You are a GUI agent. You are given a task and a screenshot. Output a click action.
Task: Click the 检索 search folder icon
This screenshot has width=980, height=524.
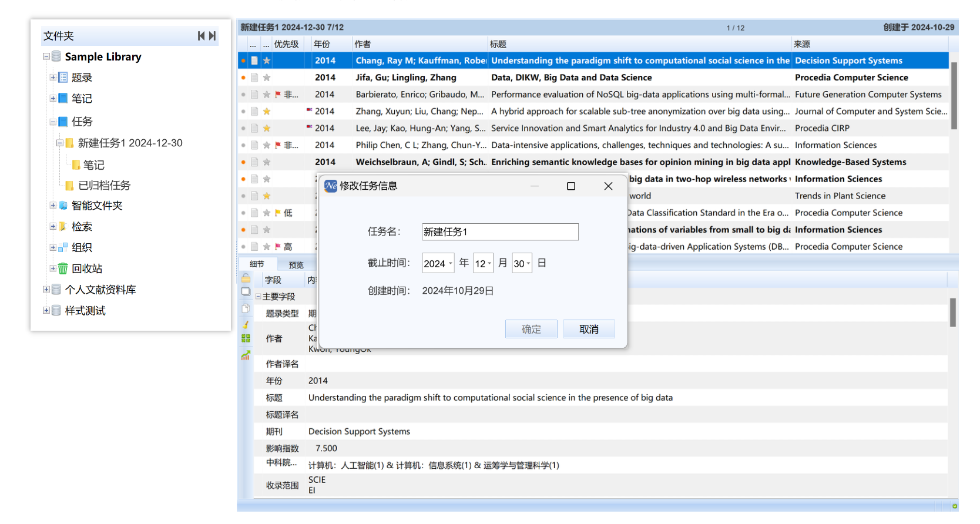(63, 227)
